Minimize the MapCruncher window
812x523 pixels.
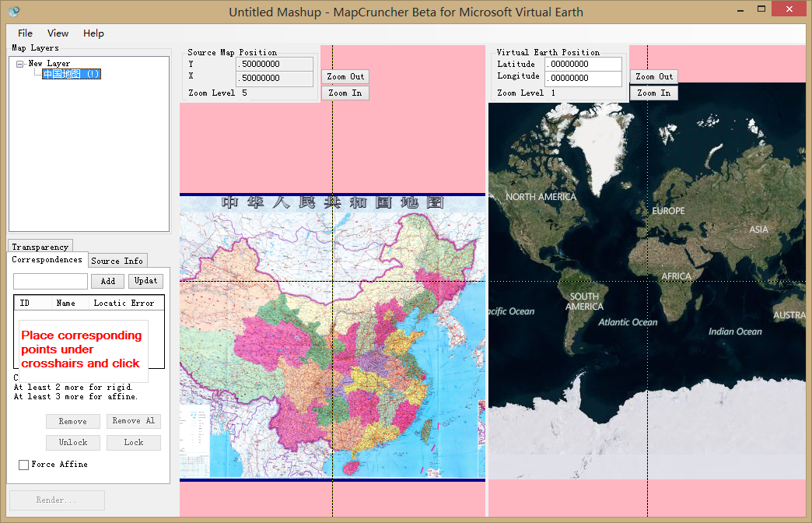(x=740, y=9)
